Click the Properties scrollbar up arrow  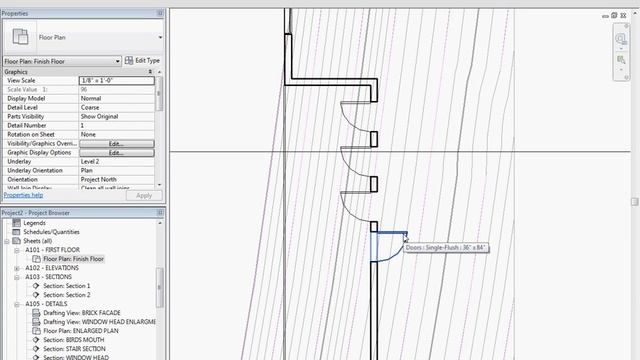tap(159, 72)
